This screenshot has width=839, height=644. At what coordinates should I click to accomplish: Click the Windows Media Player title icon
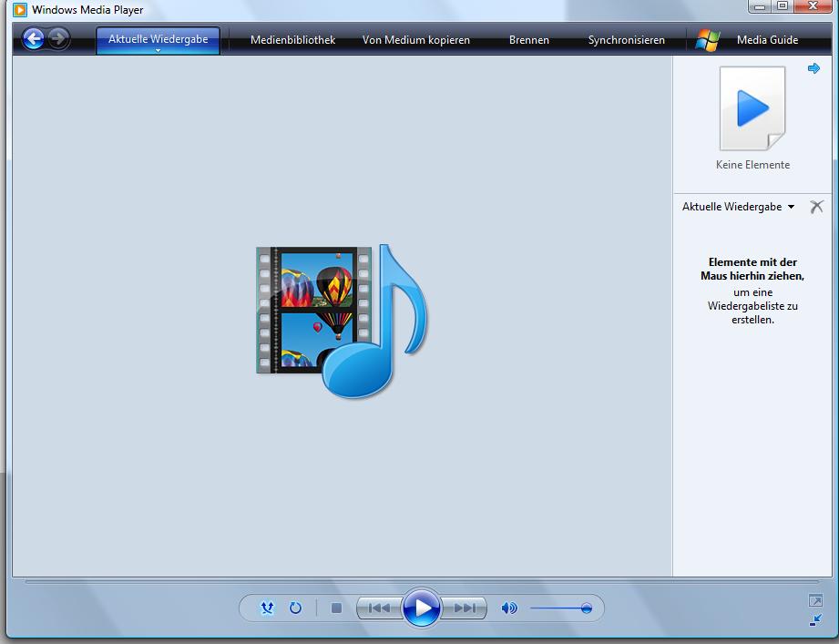20,10
